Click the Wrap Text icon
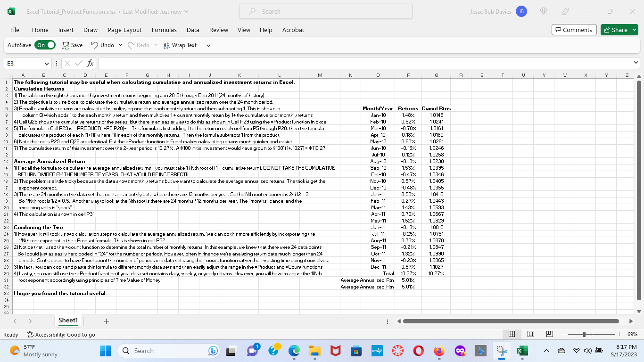The height and width of the screenshot is (362, 644). point(180,45)
